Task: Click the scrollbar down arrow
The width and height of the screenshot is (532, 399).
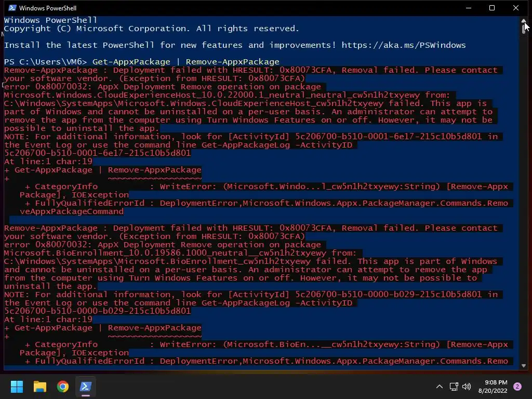Action: pos(524,366)
